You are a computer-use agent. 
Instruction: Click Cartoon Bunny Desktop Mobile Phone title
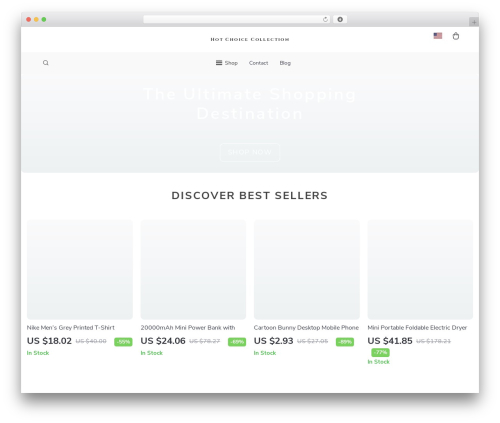pyautogui.click(x=306, y=328)
